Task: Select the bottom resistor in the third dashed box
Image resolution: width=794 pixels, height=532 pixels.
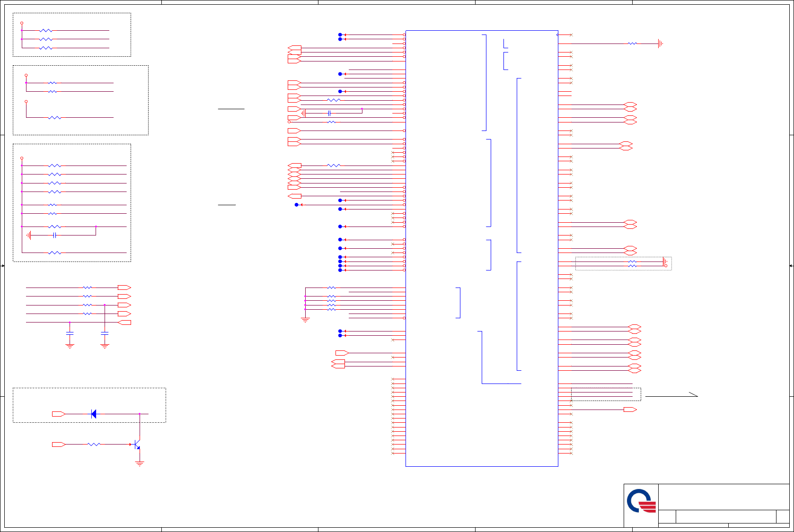Action: pos(55,253)
